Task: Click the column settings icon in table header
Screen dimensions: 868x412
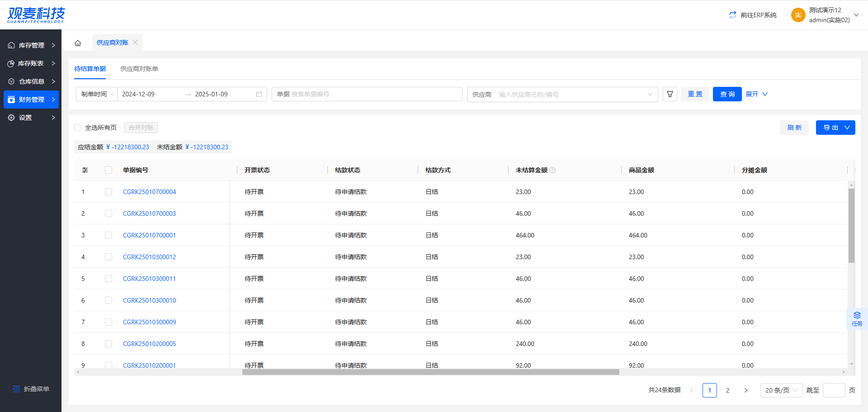Action: point(85,170)
